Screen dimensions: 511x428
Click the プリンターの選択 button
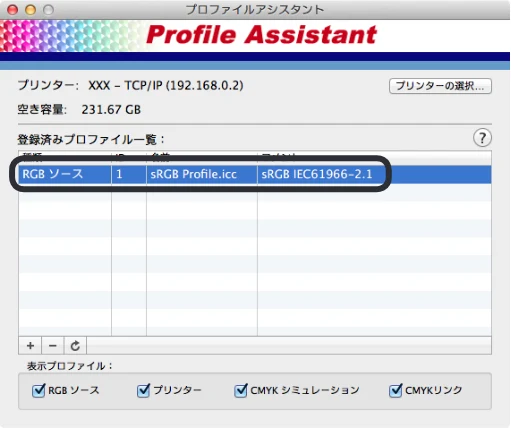[x=440, y=86]
